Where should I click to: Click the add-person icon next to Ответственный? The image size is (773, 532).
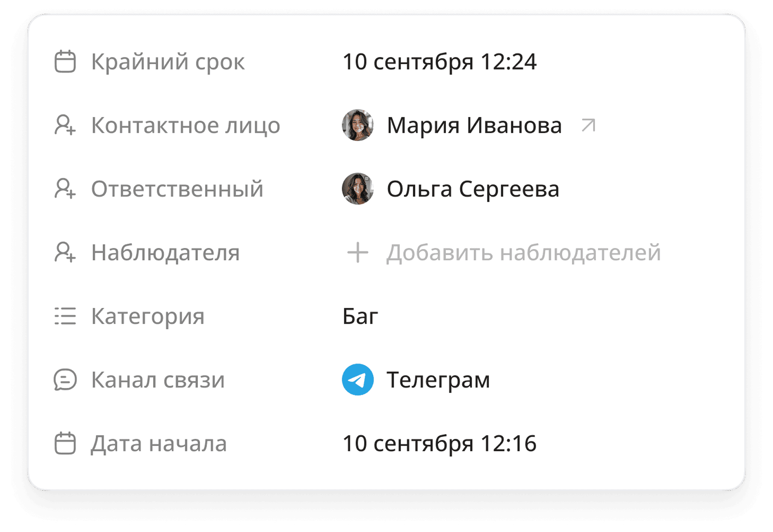[65, 189]
